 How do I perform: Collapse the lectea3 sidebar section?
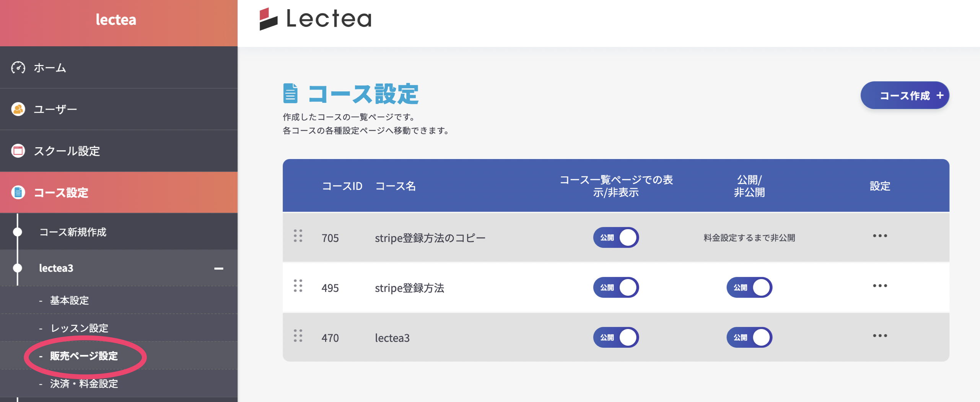pyautogui.click(x=218, y=269)
